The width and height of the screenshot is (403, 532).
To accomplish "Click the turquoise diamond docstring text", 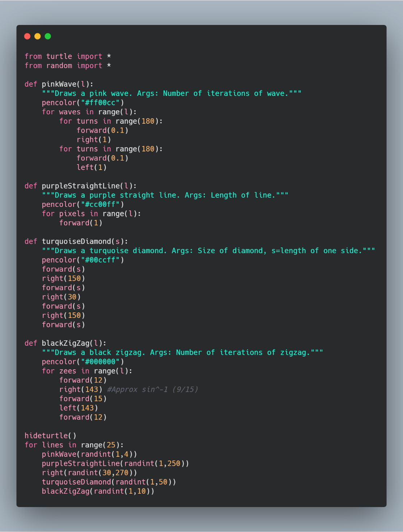I will [x=208, y=251].
